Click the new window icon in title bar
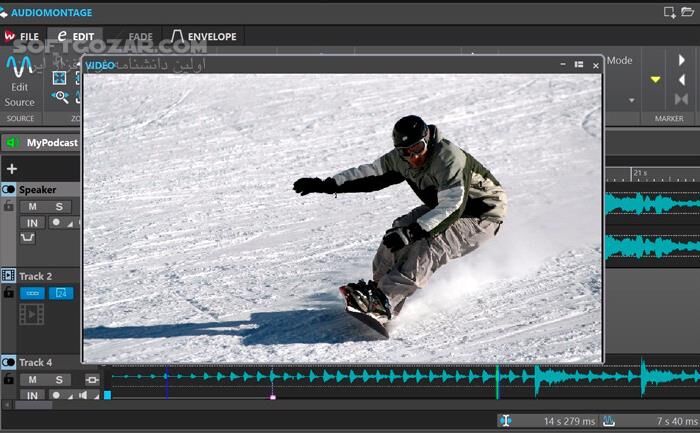The height and width of the screenshot is (433, 700). pyautogui.click(x=669, y=12)
